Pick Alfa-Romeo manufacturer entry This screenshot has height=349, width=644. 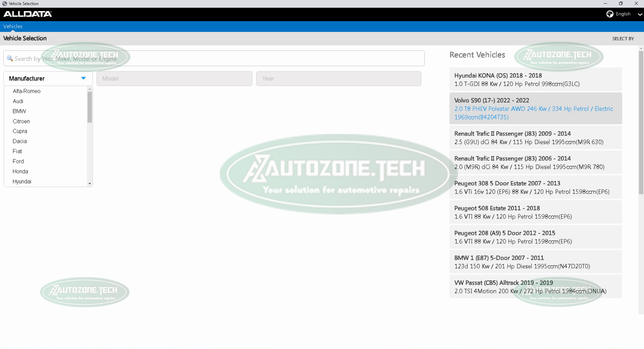(x=27, y=91)
